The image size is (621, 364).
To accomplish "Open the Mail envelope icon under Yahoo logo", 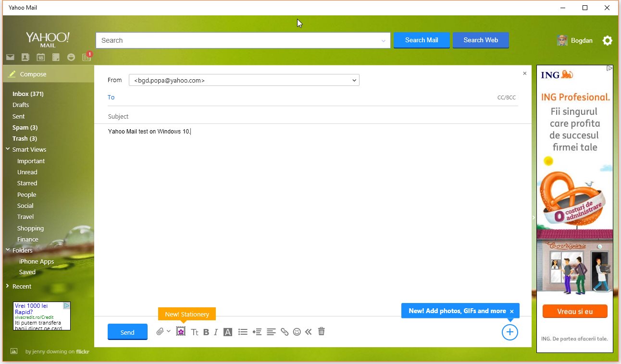I will (10, 57).
